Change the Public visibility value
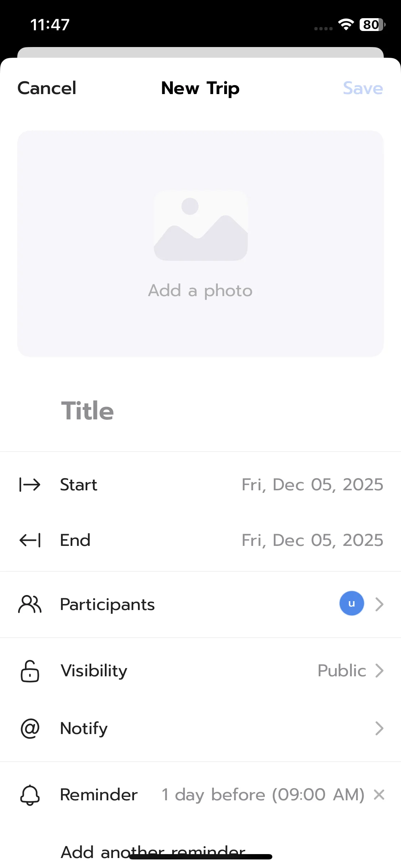This screenshot has width=401, height=868. click(341, 671)
